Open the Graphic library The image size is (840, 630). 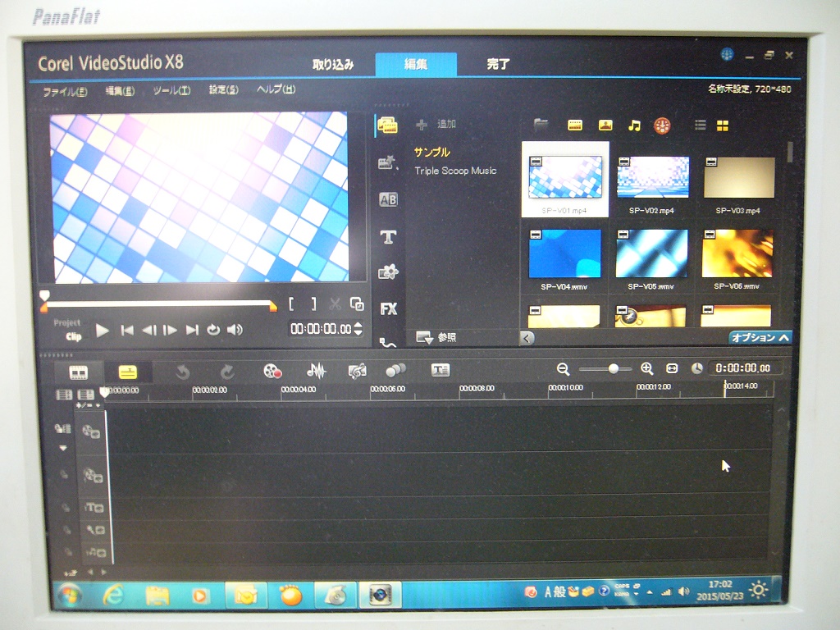(388, 272)
